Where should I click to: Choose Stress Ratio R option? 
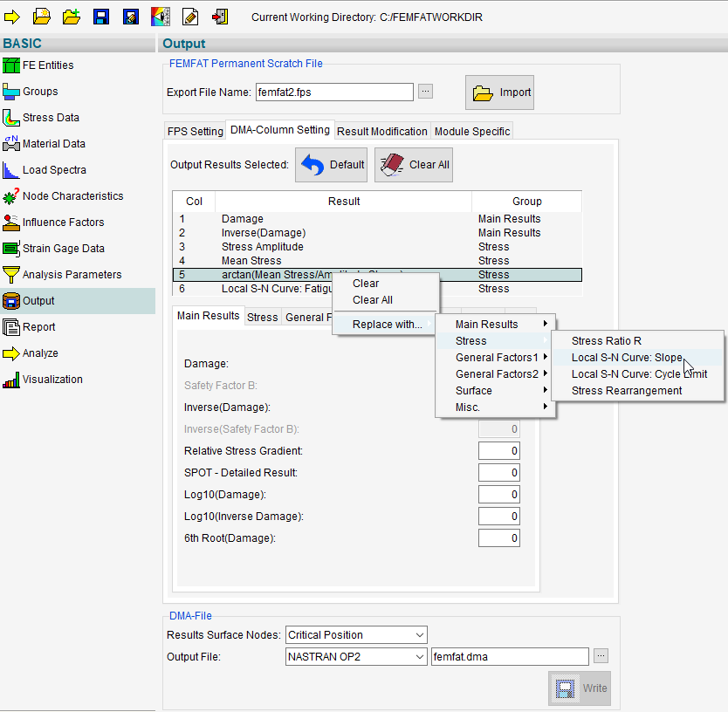pos(637,341)
